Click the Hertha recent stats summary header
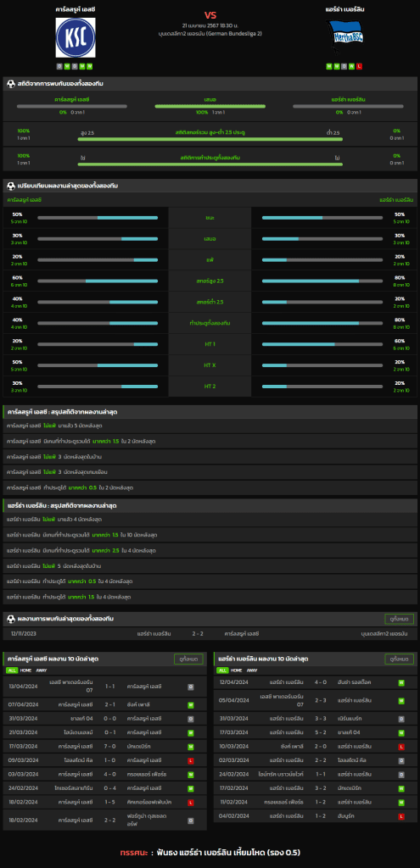Image resolution: width=420 pixels, height=868 pixels. pos(210,505)
